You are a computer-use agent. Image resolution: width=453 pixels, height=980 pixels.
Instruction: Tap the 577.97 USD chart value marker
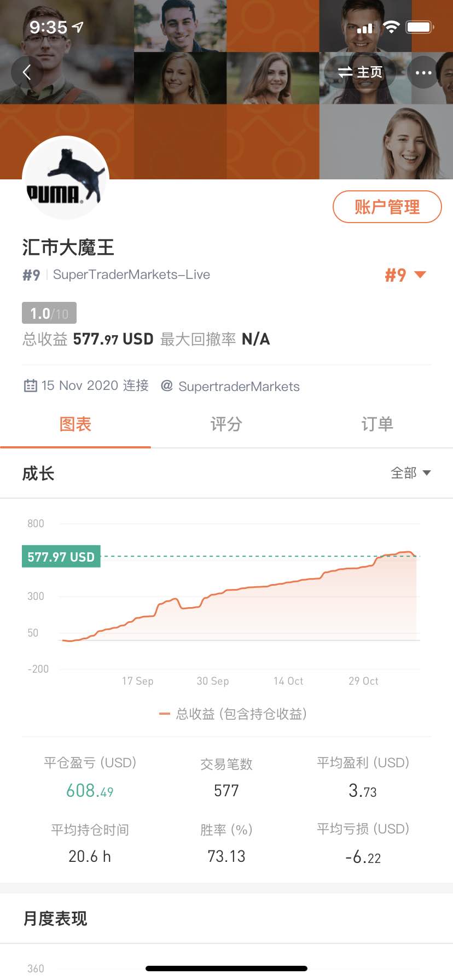click(x=61, y=557)
